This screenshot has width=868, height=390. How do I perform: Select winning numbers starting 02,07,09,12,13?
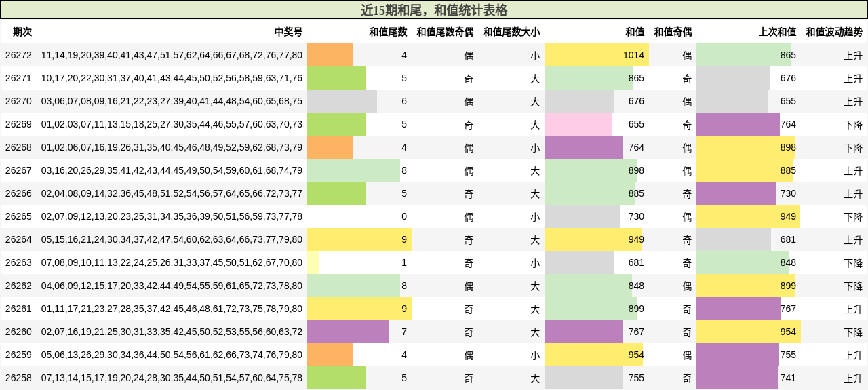coord(172,216)
